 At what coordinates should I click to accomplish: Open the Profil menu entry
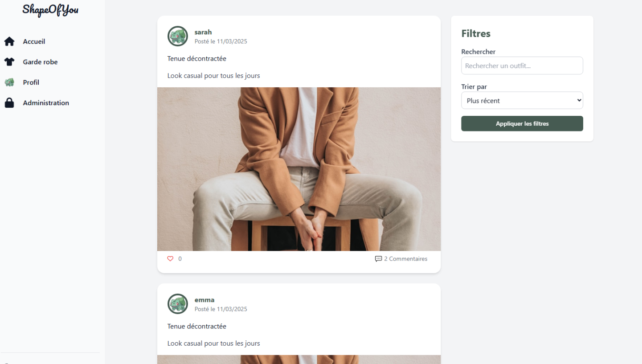pos(31,82)
